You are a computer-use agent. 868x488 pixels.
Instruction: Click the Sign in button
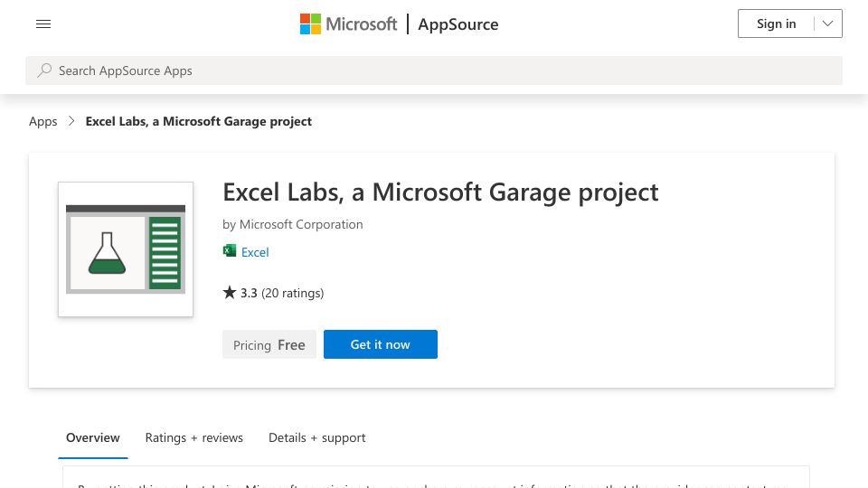(776, 23)
